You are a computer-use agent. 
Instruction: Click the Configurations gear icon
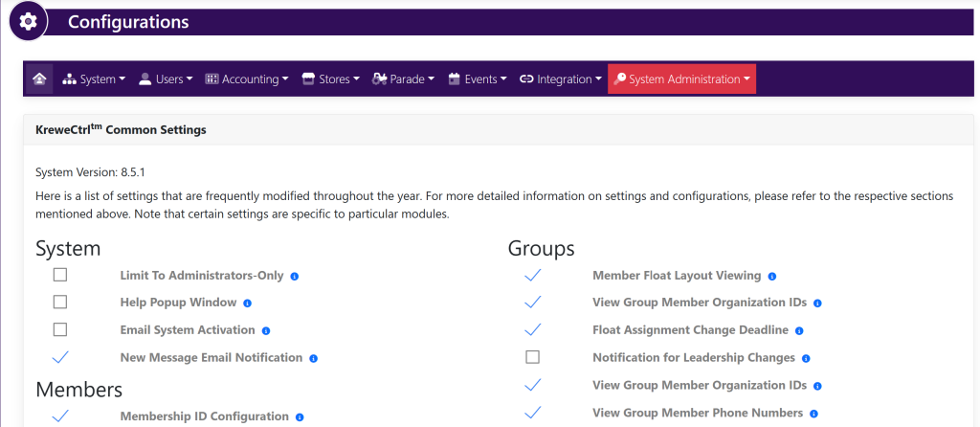tap(28, 21)
